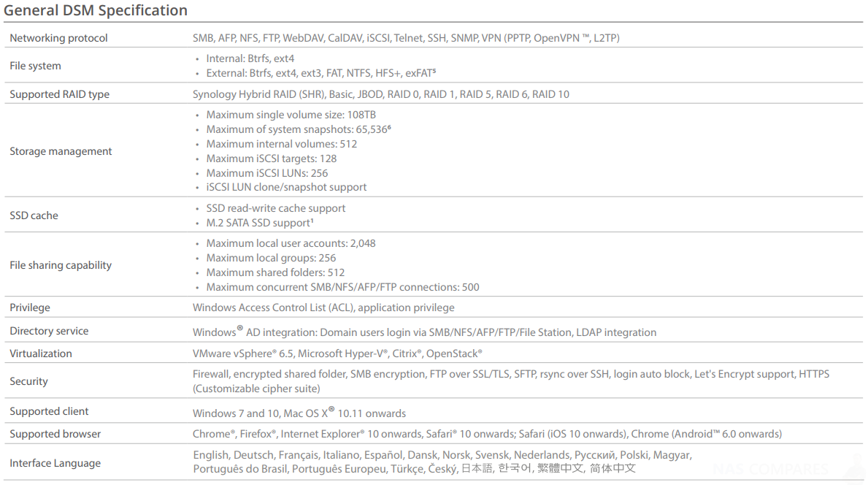
Task: Select the Networking protocol row label
Action: coord(58,38)
